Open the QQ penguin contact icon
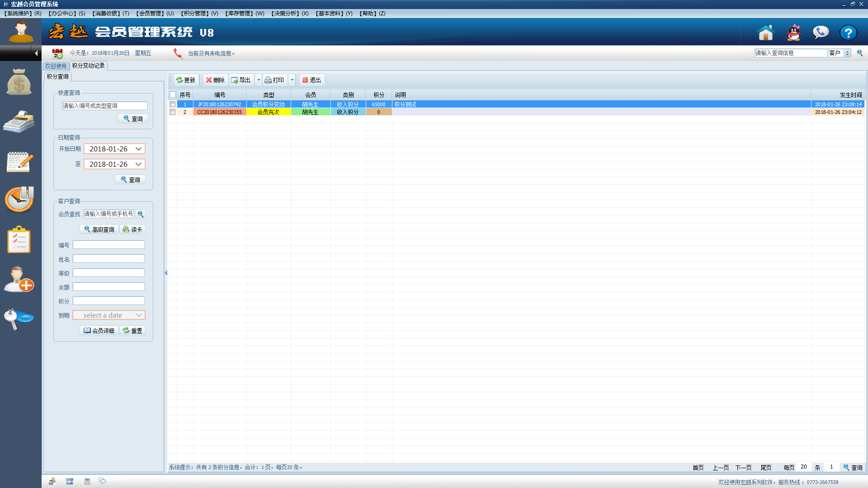This screenshot has height=488, width=868. click(793, 33)
